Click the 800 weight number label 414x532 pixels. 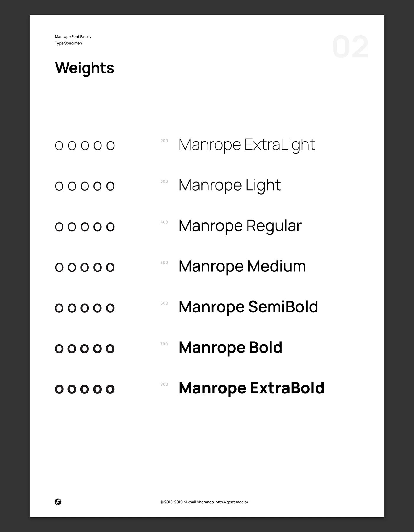click(164, 384)
